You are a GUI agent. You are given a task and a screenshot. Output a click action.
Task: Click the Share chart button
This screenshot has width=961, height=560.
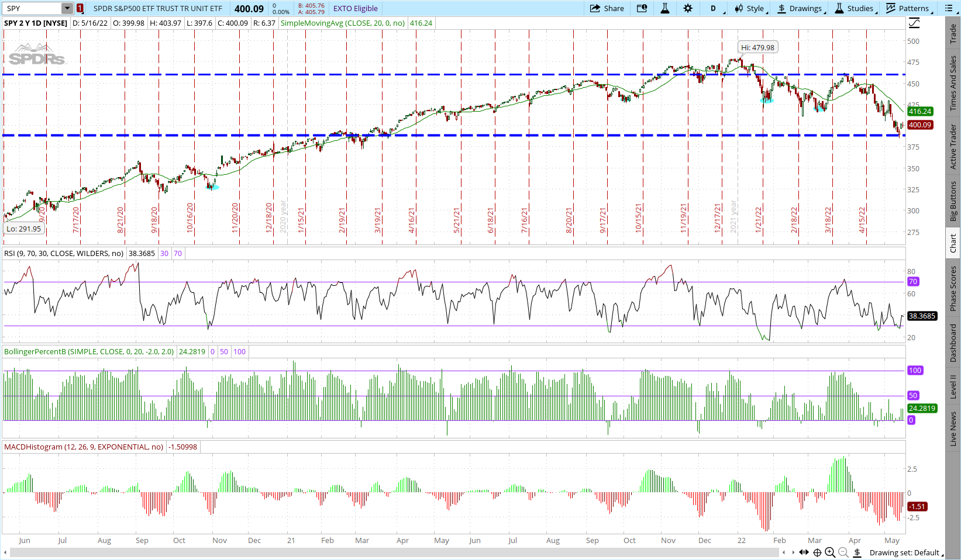[x=607, y=8]
